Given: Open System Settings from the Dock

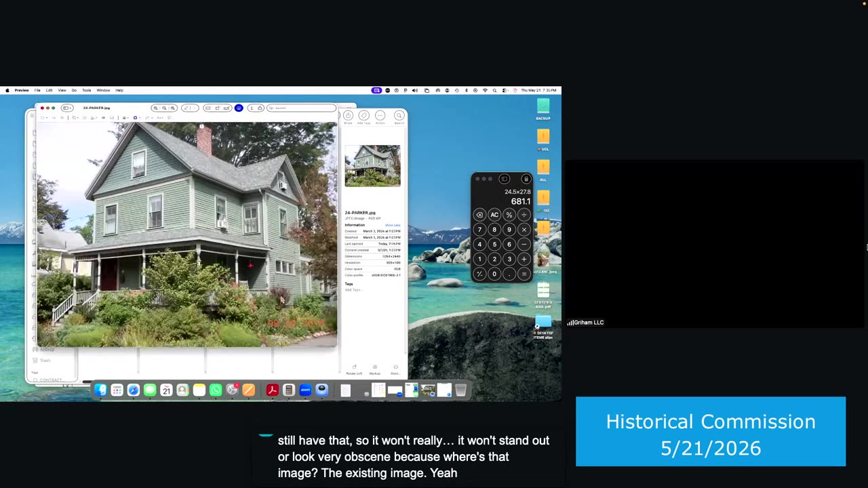Looking at the screenshot, I should (x=232, y=390).
